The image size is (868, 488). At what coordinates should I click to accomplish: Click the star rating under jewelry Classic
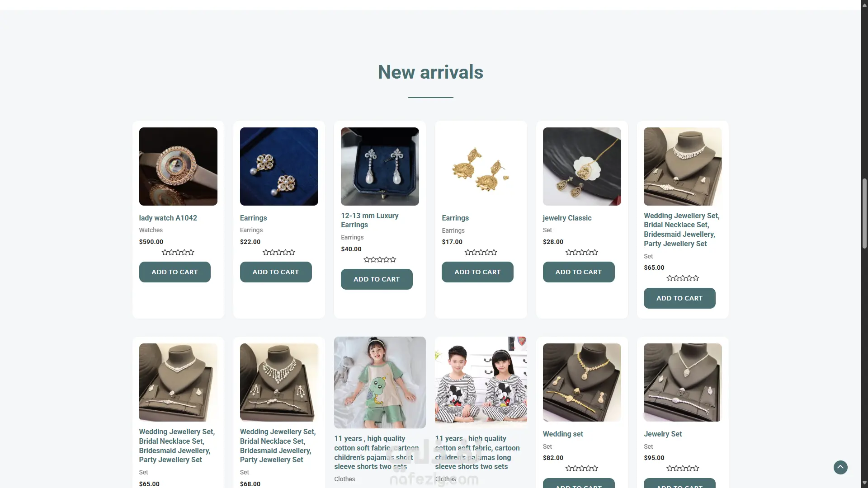click(582, 252)
